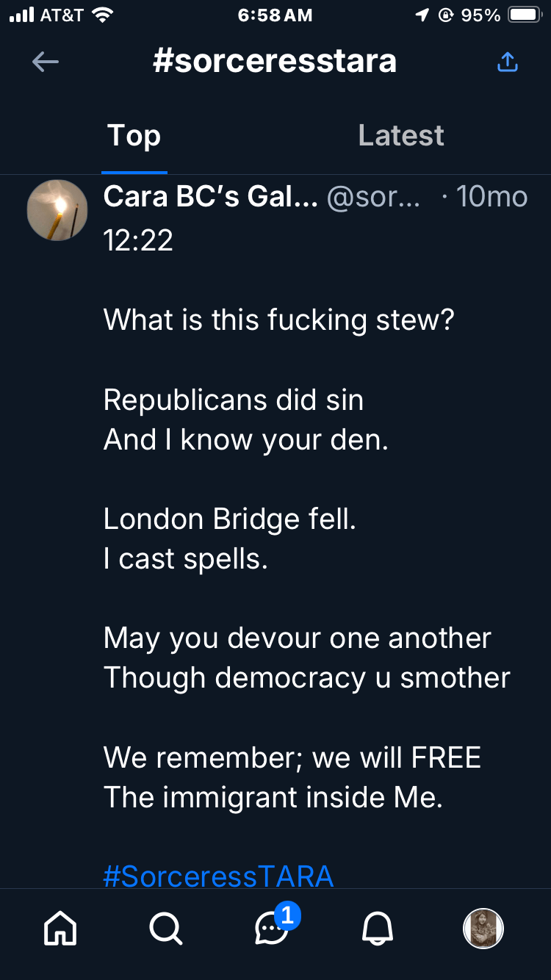Tap the #sorceresstara header title
The height and width of the screenshot is (980, 551).
pos(275,62)
